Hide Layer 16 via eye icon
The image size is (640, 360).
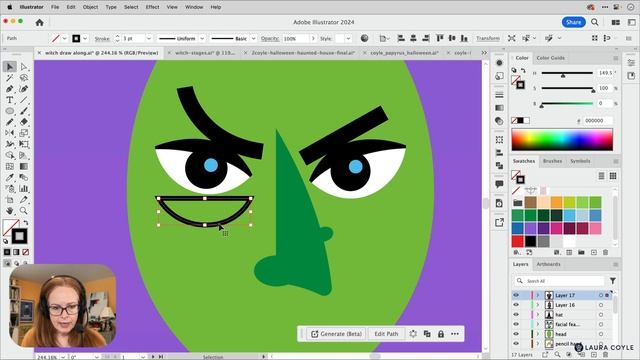pyautogui.click(x=516, y=305)
